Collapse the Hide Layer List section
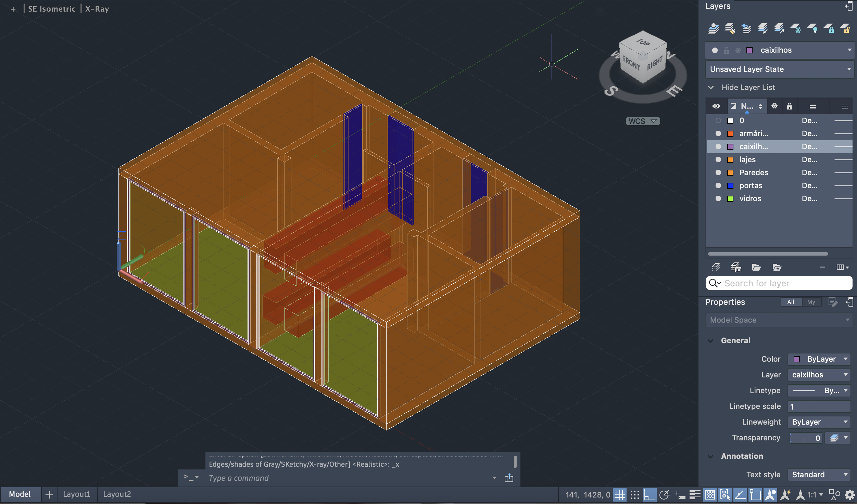 click(711, 87)
